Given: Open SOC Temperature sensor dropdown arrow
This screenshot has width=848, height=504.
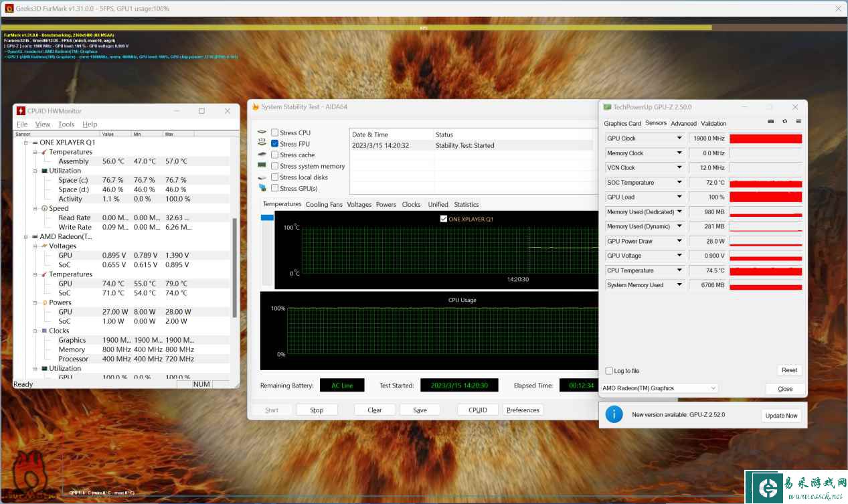Looking at the screenshot, I should click(x=679, y=182).
